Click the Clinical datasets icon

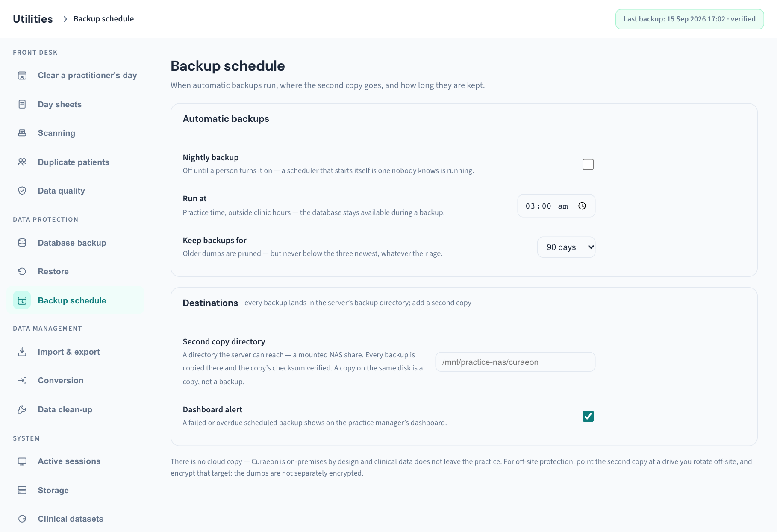coord(22,519)
